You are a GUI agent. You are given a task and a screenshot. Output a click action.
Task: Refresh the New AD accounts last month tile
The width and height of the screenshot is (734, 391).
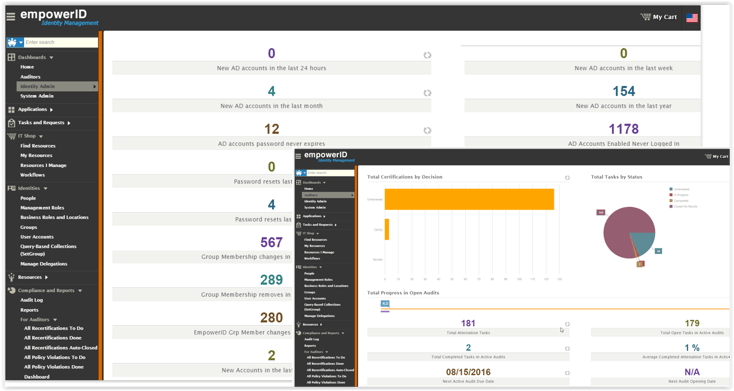tap(427, 93)
